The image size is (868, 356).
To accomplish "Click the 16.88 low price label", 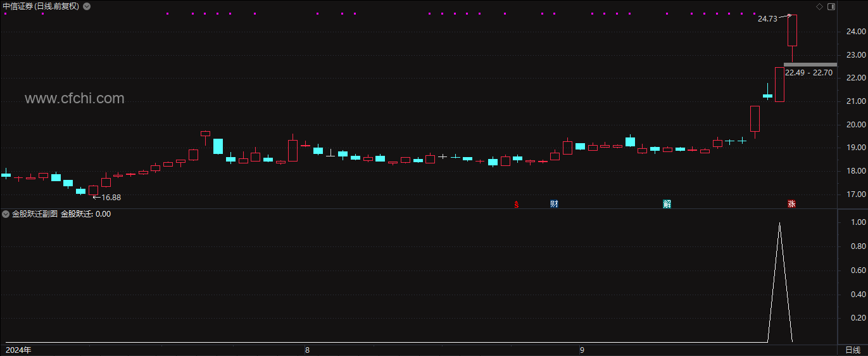I will 111,197.
